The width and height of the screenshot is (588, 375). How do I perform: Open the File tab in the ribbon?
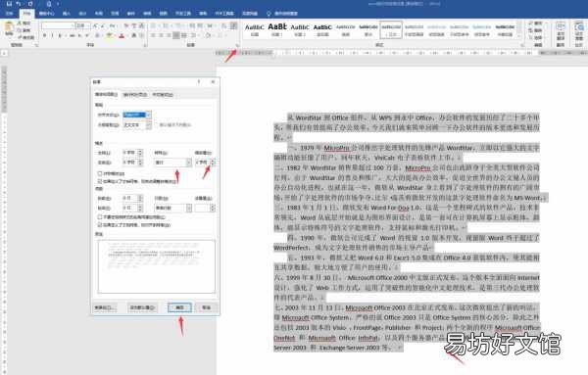pyautogui.click(x=10, y=14)
